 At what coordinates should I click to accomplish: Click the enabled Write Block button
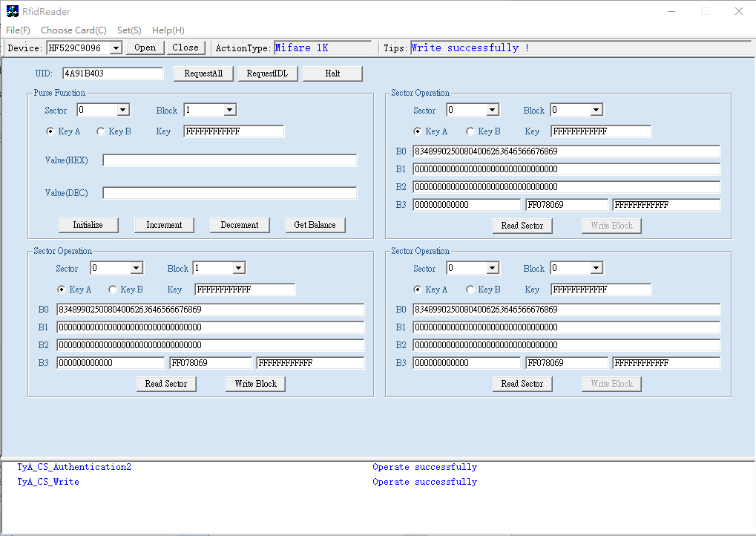coord(255,384)
